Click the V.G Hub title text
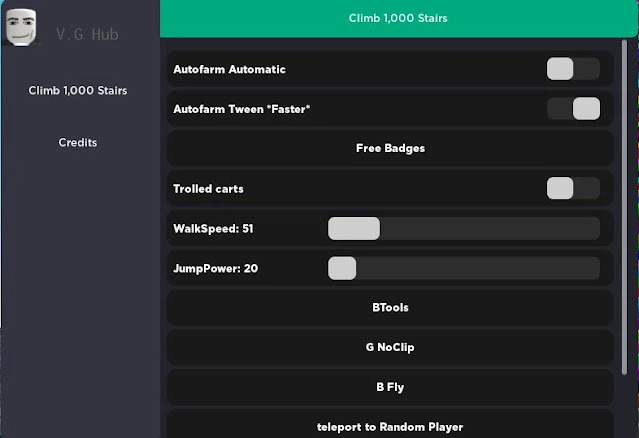Image resolution: width=639 pixels, height=438 pixels. tap(87, 34)
